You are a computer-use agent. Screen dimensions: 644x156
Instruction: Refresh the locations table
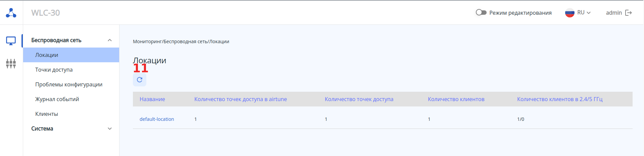[140, 80]
